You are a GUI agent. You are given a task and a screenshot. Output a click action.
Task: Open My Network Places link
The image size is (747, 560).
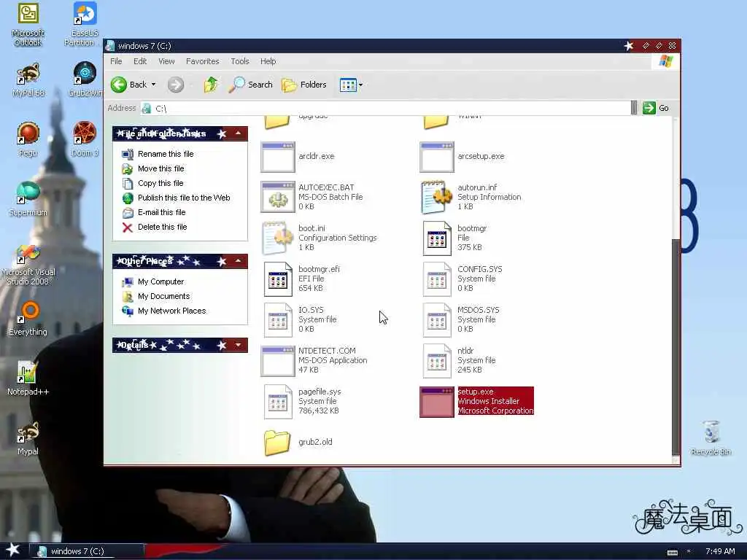pyautogui.click(x=171, y=311)
